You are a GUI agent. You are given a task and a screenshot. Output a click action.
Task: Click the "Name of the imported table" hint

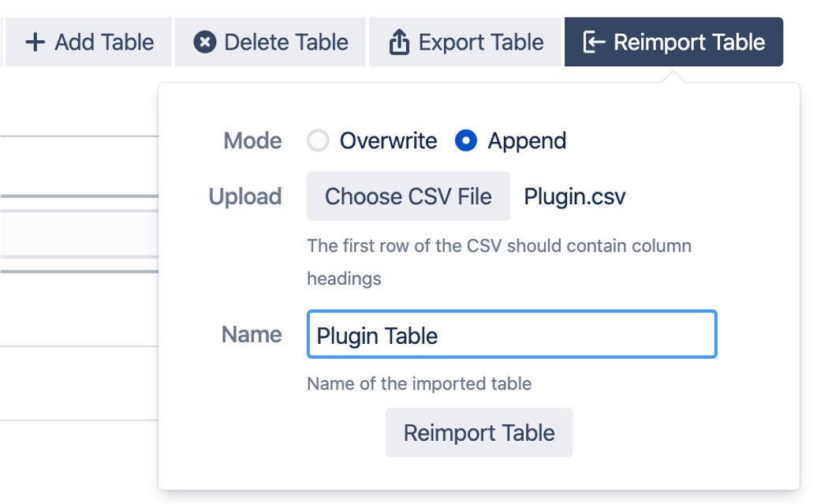coord(419,384)
